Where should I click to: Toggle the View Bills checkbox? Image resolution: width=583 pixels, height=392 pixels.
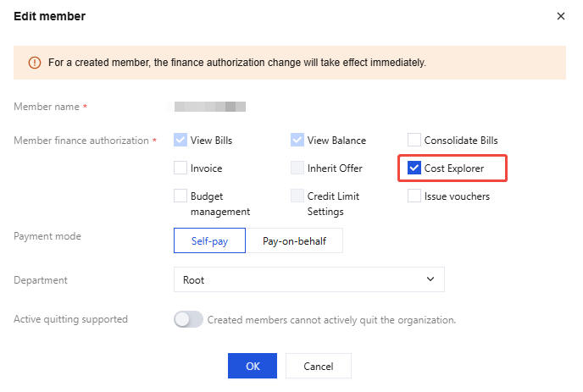180,141
